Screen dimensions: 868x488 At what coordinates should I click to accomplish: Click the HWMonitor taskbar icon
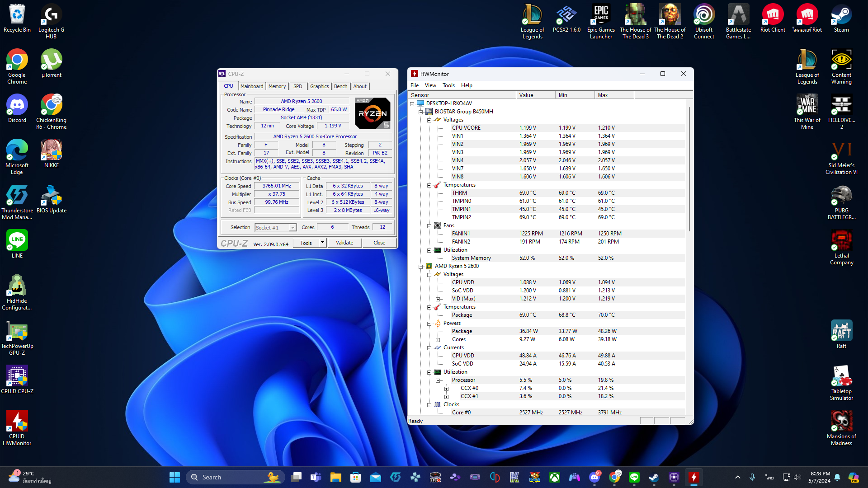pos(693,477)
